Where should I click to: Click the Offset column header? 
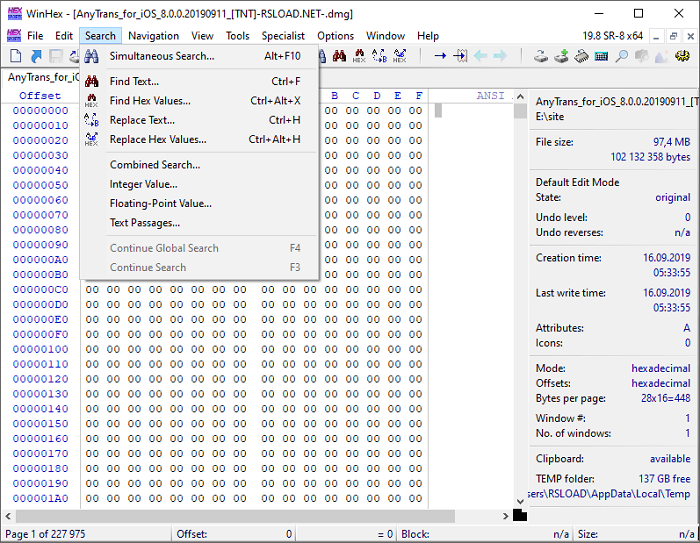click(40, 96)
